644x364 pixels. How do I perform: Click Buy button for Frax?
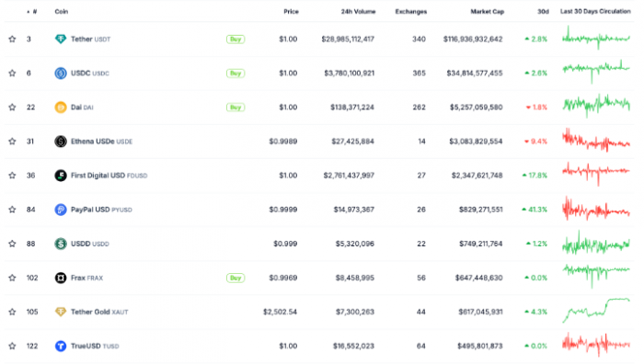[x=236, y=278]
